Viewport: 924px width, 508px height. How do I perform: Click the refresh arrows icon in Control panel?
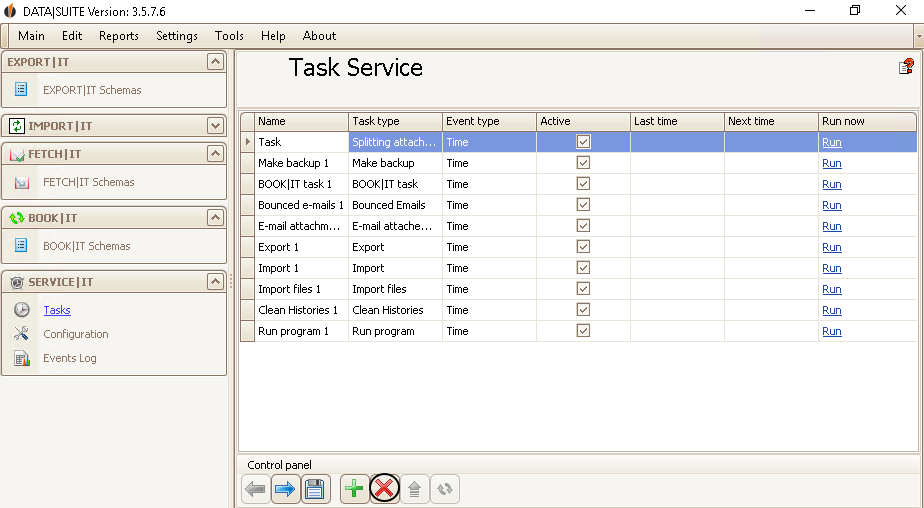pos(444,489)
